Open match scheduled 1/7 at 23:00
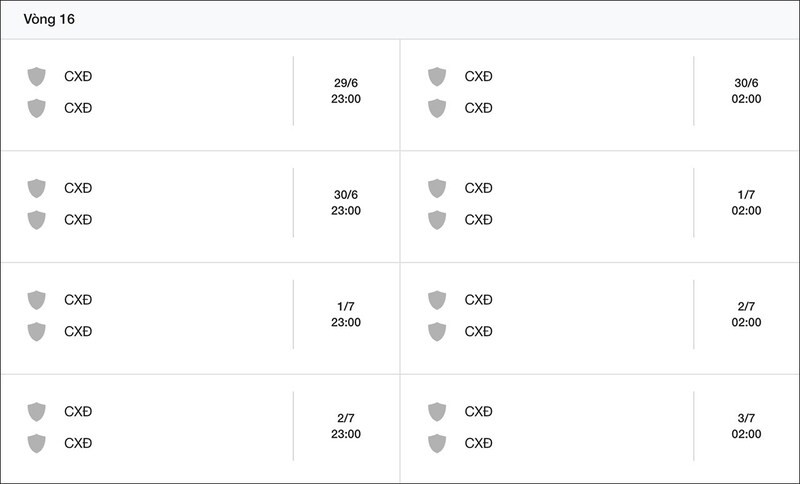Screen dimensions: 800x484 point(200,318)
